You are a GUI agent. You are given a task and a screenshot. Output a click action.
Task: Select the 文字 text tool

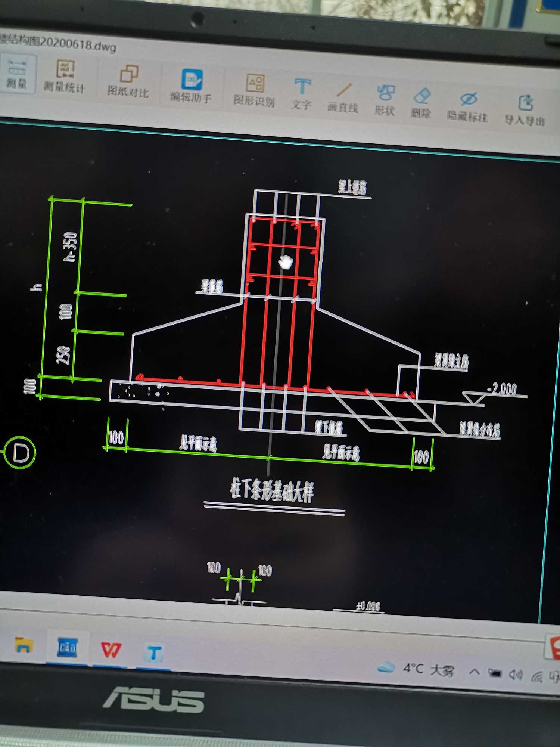(301, 94)
